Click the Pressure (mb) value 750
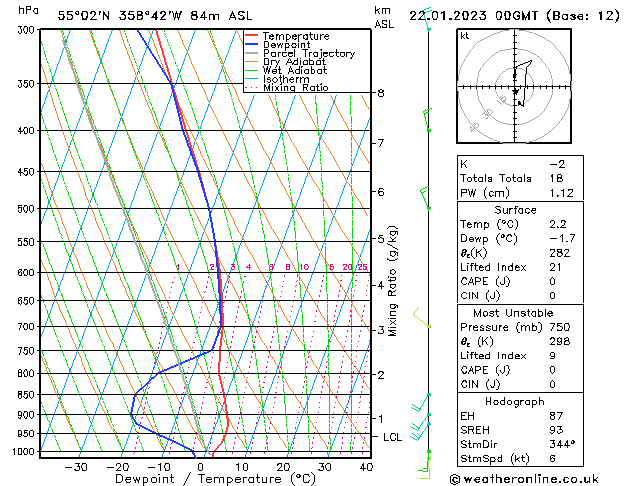 tap(560, 327)
